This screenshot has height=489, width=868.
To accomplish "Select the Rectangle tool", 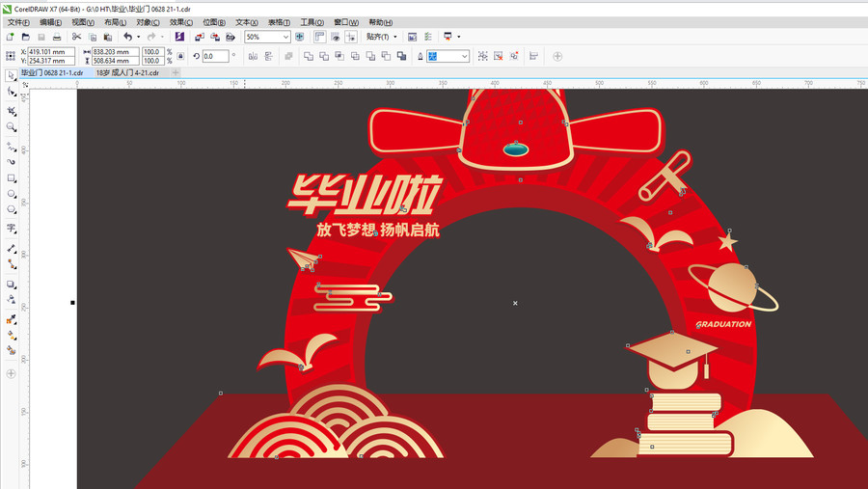I will point(11,178).
